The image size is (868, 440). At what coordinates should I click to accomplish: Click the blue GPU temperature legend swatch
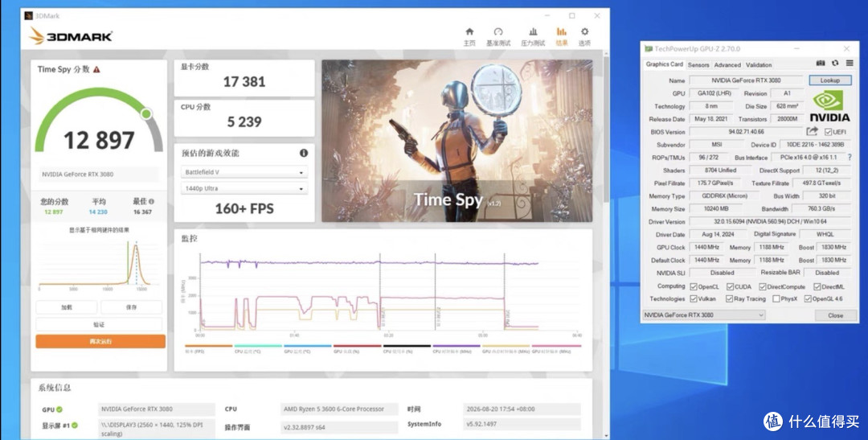pyautogui.click(x=307, y=346)
